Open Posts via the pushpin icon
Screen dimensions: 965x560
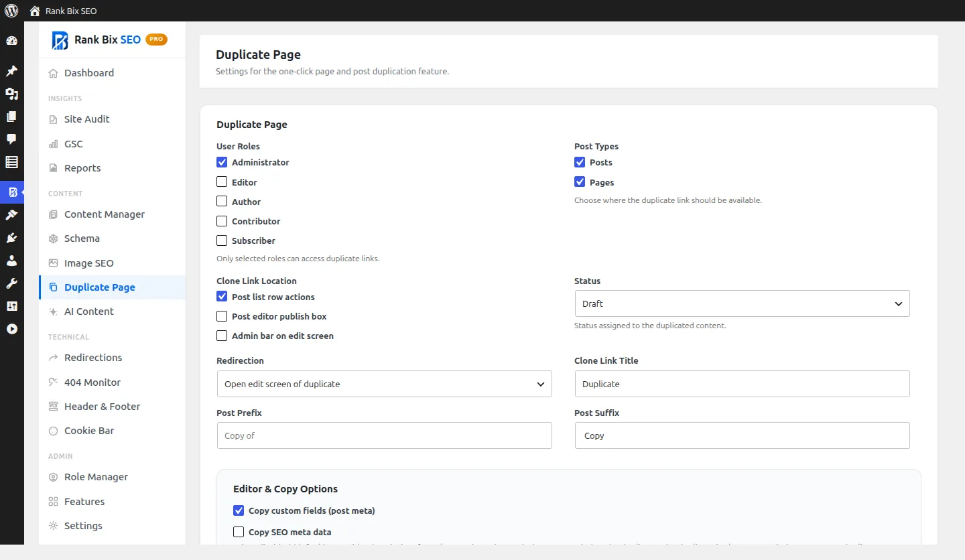coord(11,71)
